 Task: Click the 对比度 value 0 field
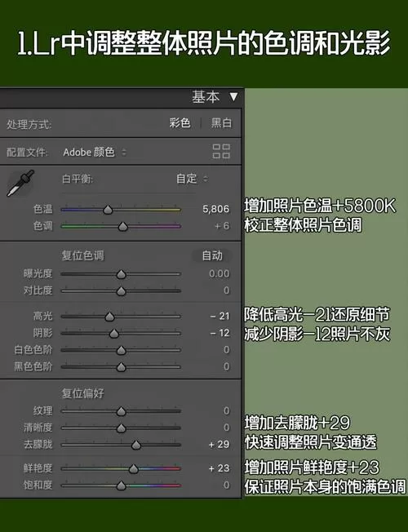click(226, 290)
